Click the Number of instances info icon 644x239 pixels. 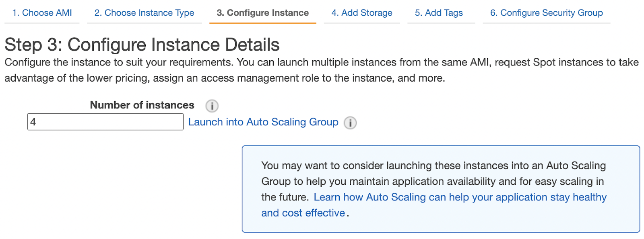(212, 106)
